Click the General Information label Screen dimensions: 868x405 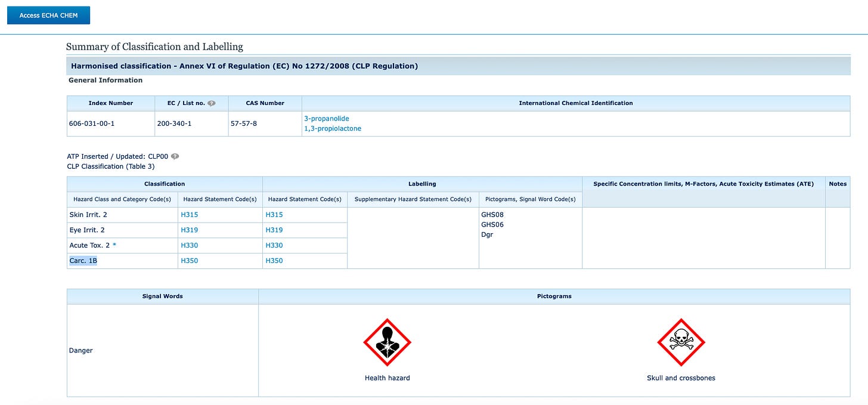coord(106,80)
